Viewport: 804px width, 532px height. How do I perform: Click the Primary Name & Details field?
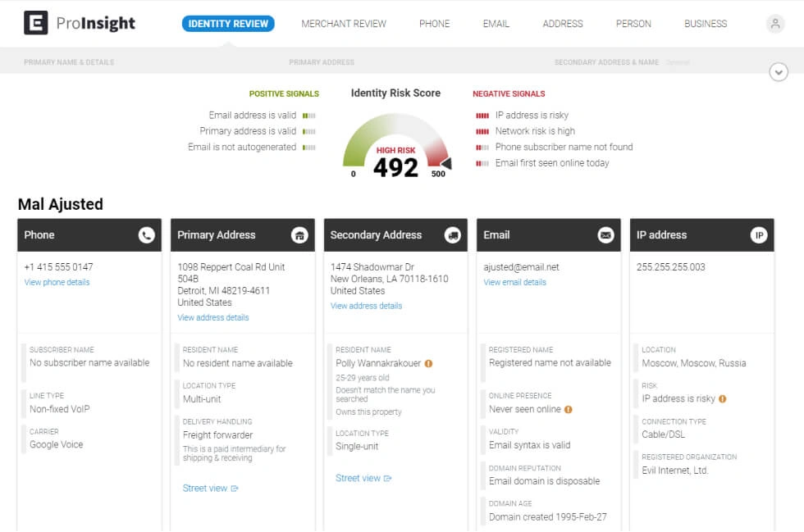point(69,62)
